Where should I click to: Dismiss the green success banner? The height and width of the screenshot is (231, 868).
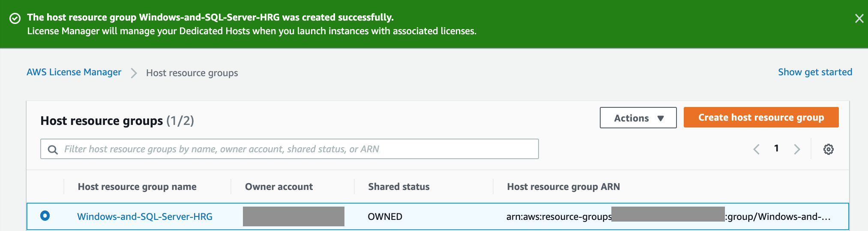(859, 18)
